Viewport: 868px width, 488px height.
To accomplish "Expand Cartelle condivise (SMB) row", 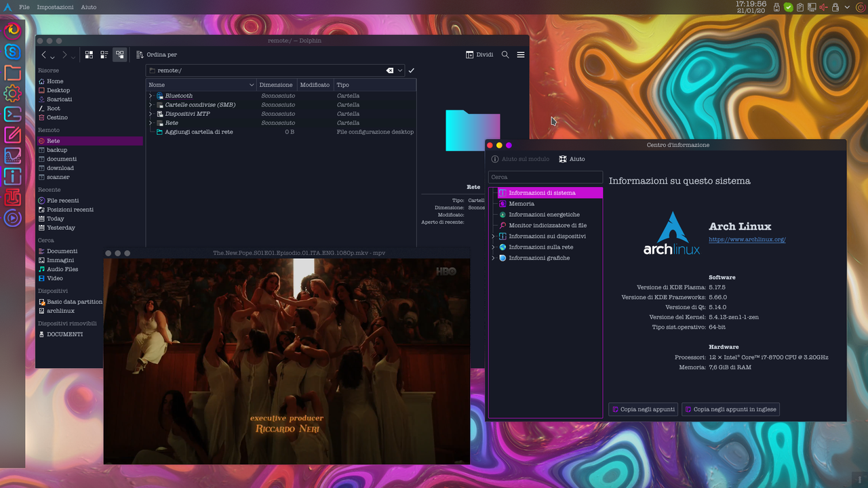I will pos(151,105).
